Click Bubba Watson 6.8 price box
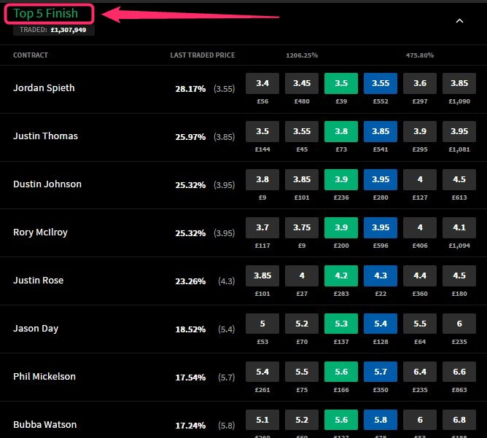Image resolution: width=487 pixels, height=438 pixels. [x=459, y=420]
